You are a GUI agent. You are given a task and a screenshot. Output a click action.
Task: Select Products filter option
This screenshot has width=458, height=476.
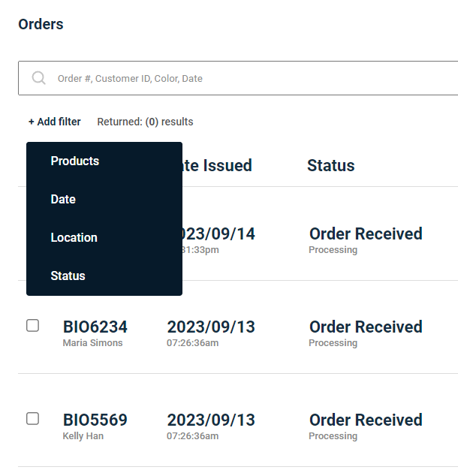[x=75, y=161]
